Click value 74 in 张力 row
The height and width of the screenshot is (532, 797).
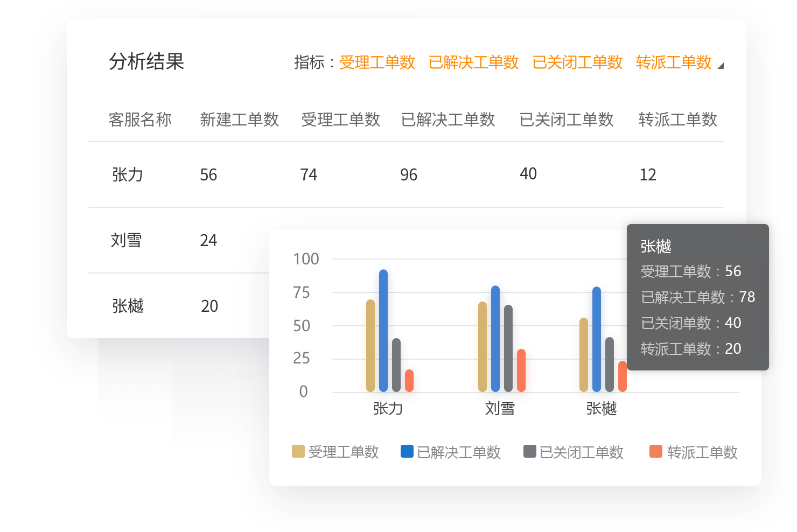click(x=309, y=175)
